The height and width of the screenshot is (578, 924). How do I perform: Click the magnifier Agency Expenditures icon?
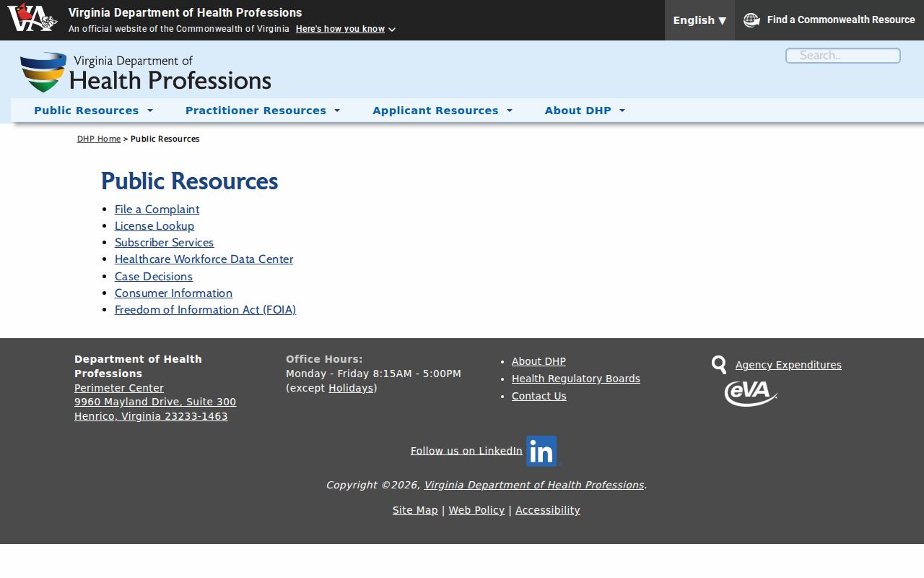(719, 365)
